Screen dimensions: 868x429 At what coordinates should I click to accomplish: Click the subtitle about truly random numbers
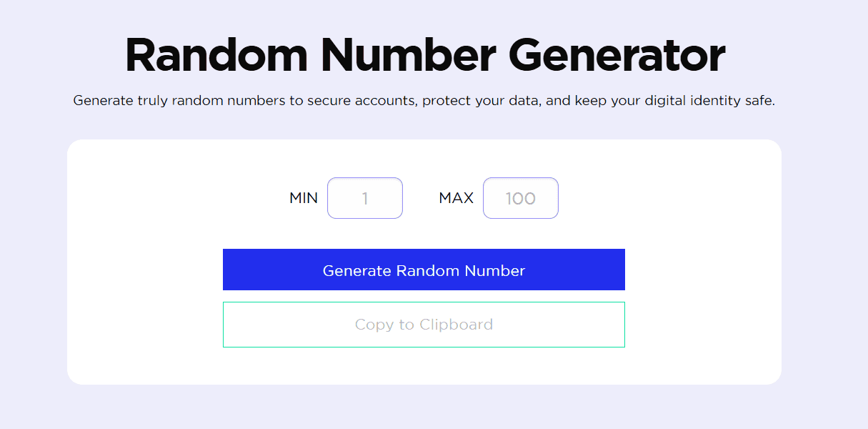pos(424,101)
